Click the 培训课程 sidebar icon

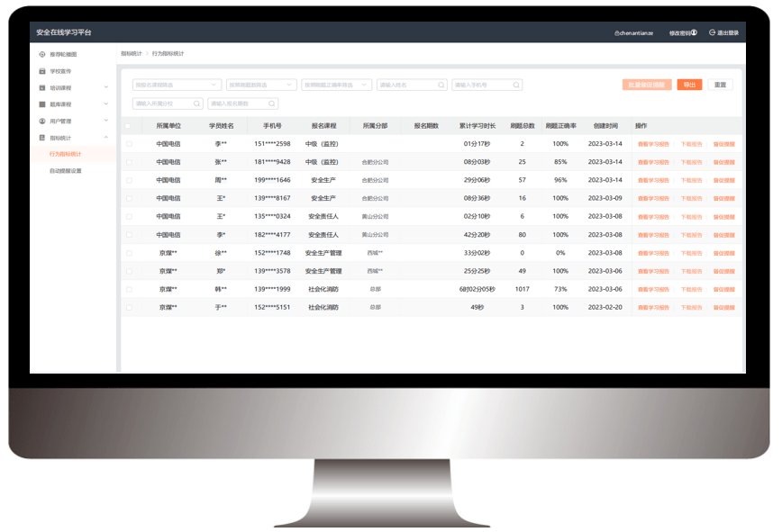tap(42, 88)
